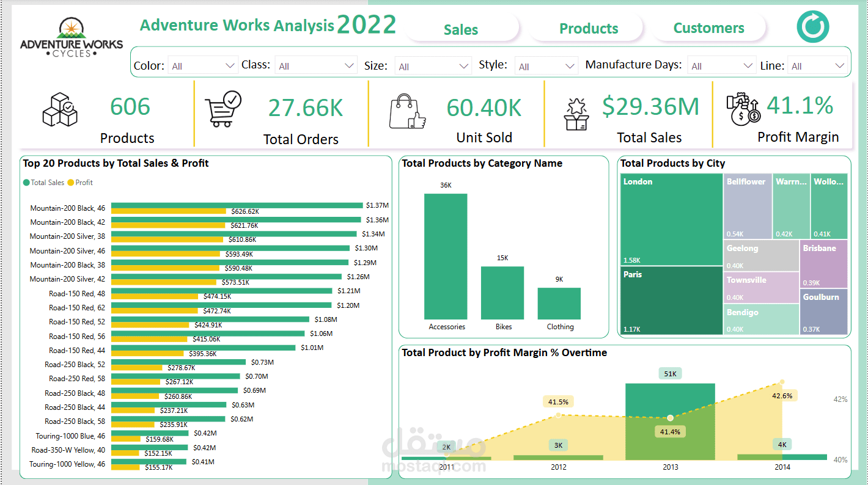Click the $1.21M sales bar value
The image size is (868, 485).
(x=350, y=291)
